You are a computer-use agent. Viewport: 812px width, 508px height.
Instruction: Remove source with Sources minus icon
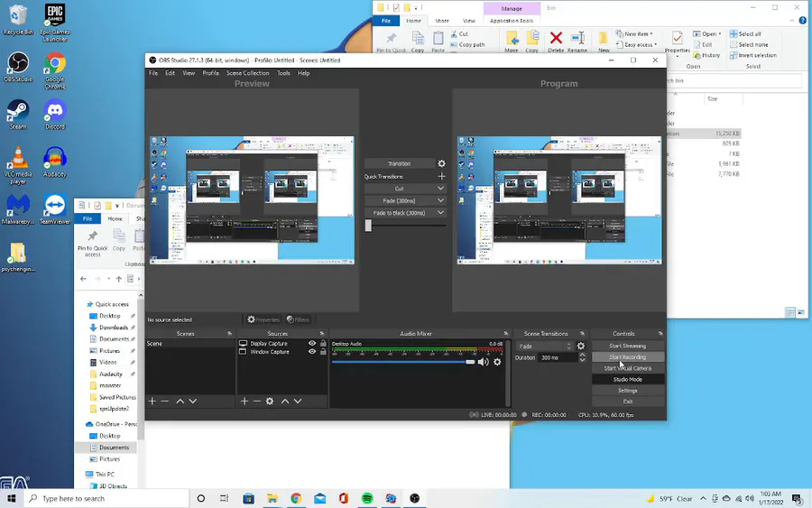[257, 401]
